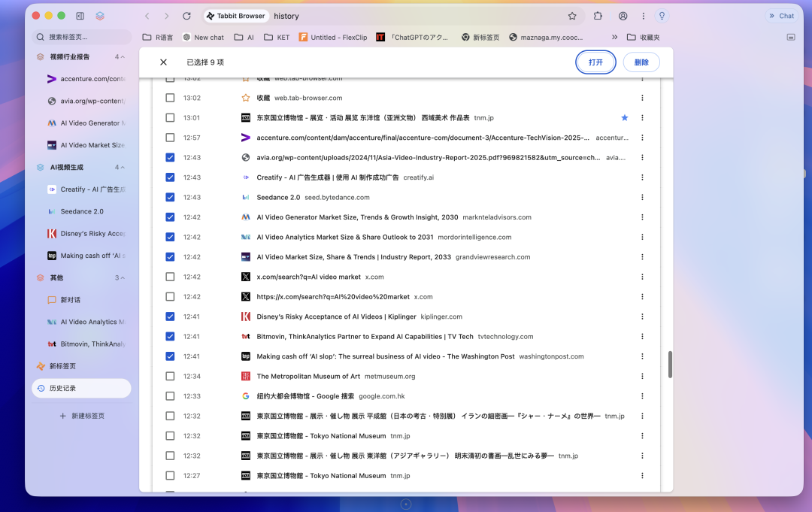Open more options for Bitmovin entry
812x512 pixels.
click(642, 337)
